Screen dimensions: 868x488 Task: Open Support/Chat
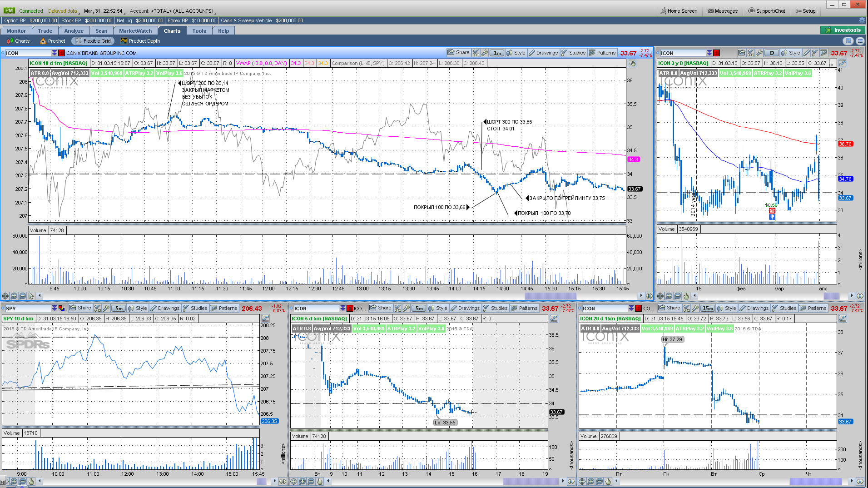[x=767, y=11]
